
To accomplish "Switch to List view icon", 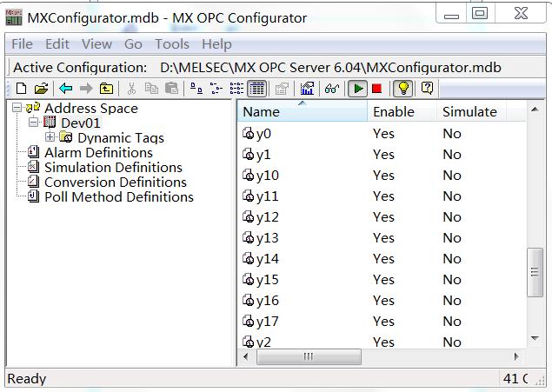I will [x=236, y=89].
